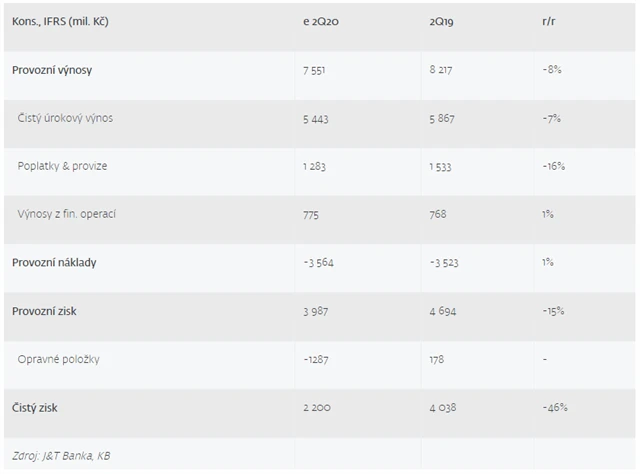Click the "Čistý úrokový výnos" row label
The image size is (640, 474).
tap(66, 118)
